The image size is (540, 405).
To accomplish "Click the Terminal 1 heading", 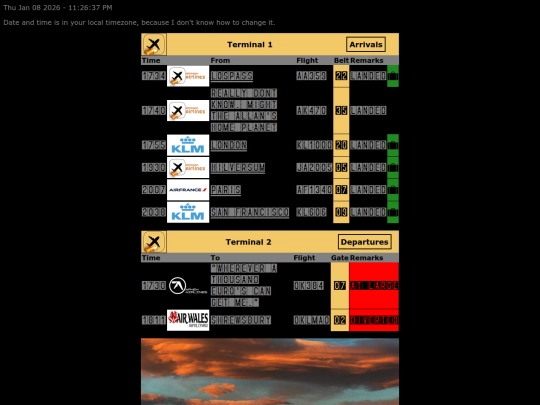I will [250, 44].
